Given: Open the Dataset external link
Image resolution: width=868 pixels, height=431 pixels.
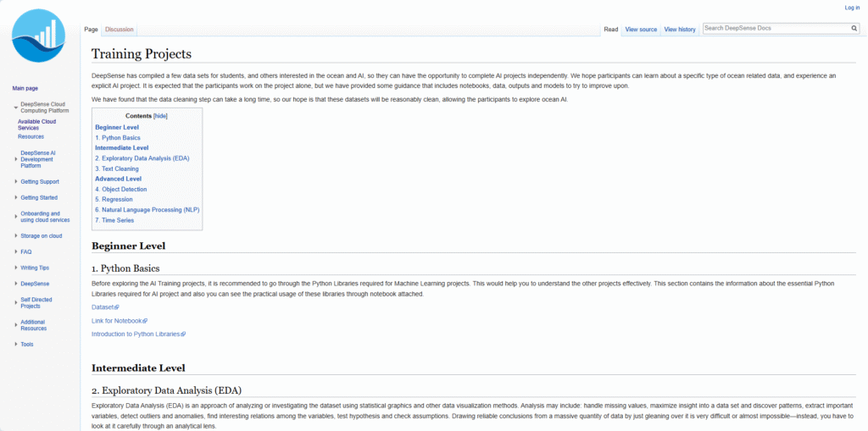Looking at the screenshot, I should pos(105,307).
